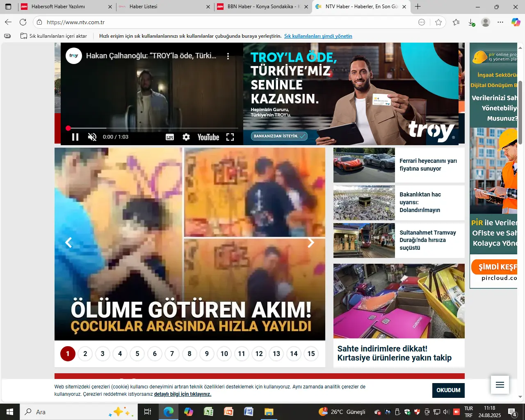Image resolution: width=525 pixels, height=420 pixels.
Task: Open Excel from the taskbar
Action: coord(208,412)
